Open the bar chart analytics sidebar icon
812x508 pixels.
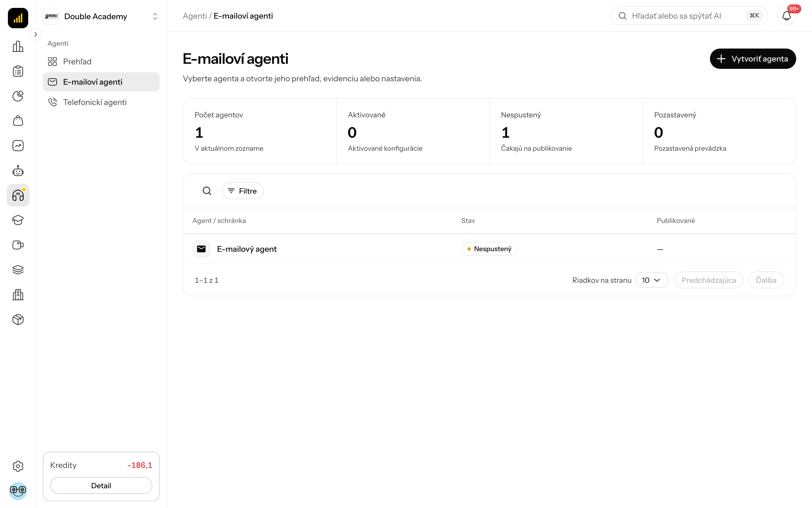[18, 46]
